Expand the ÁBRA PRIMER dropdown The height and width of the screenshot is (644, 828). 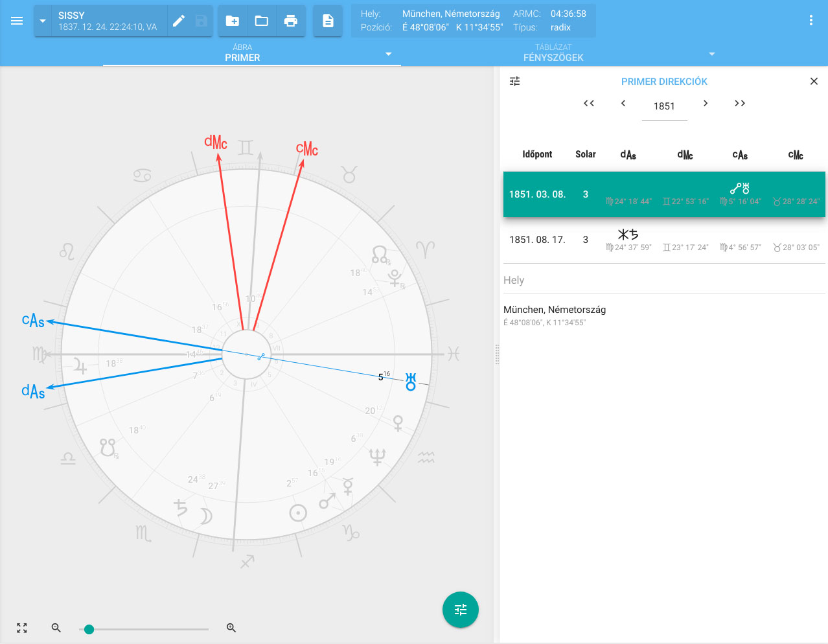[388, 54]
